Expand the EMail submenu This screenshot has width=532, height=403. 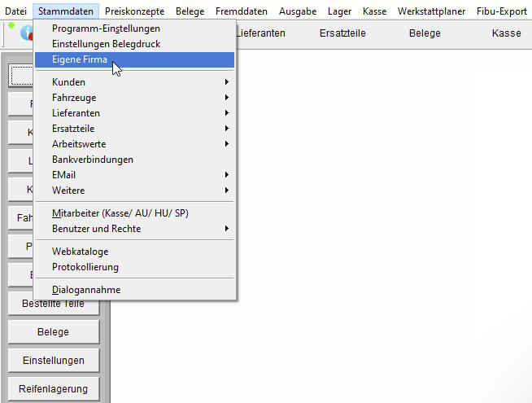tap(134, 175)
